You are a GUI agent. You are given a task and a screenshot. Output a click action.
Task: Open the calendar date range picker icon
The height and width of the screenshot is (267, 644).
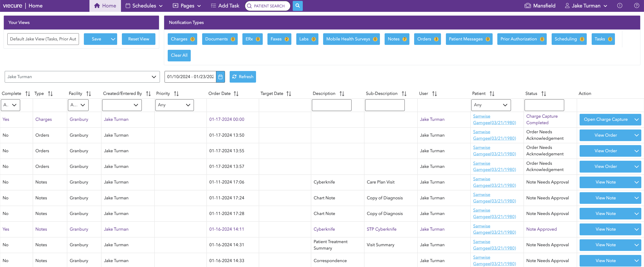click(x=220, y=77)
